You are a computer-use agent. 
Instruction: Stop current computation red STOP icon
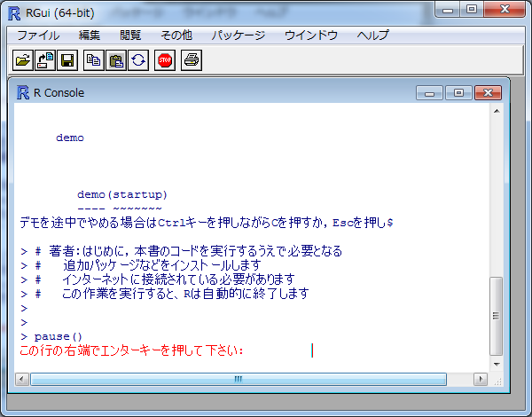pos(165,60)
